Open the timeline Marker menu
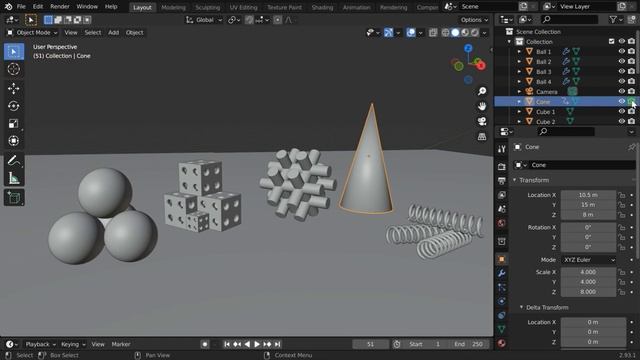 [121, 344]
